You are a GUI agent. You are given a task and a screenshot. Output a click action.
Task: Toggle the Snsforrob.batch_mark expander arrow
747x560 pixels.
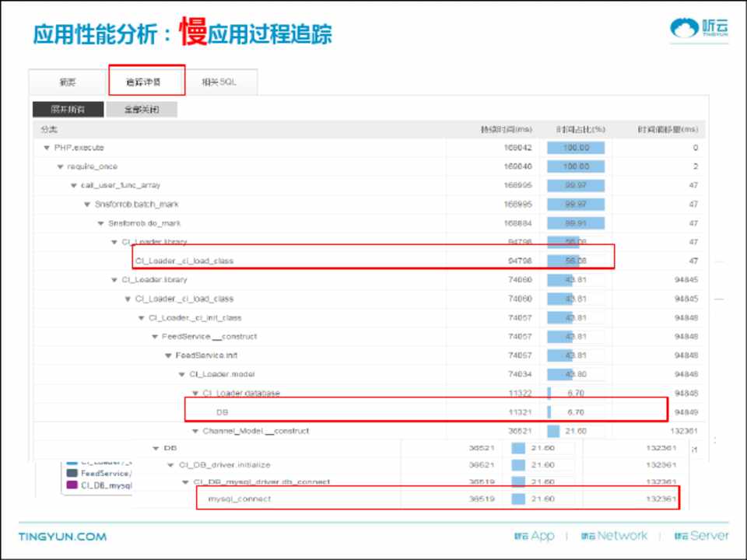(x=87, y=205)
